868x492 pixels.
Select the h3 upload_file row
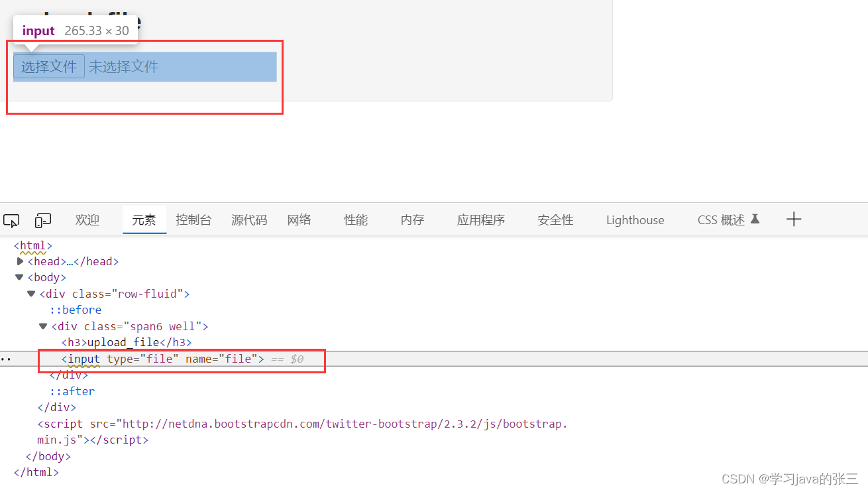coord(127,342)
